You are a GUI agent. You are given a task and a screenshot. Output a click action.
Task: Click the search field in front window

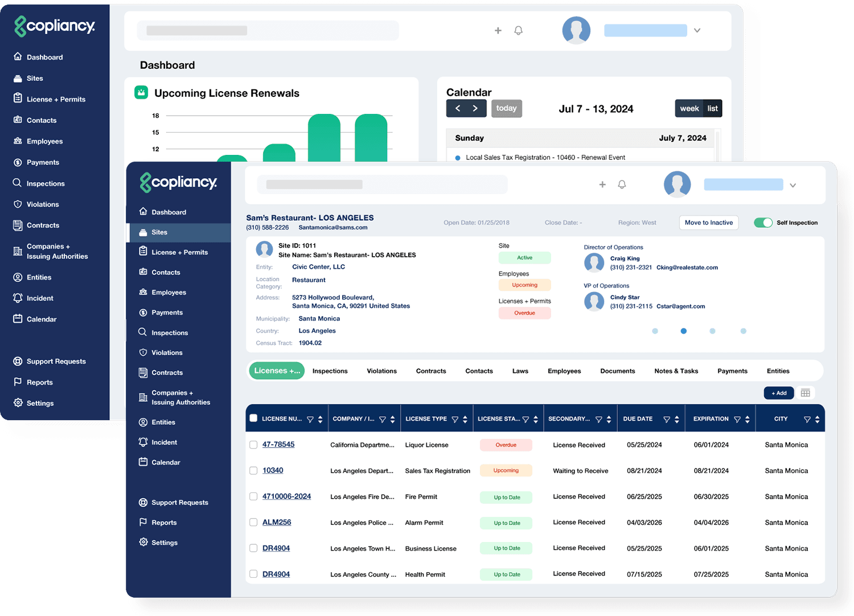[381, 184]
